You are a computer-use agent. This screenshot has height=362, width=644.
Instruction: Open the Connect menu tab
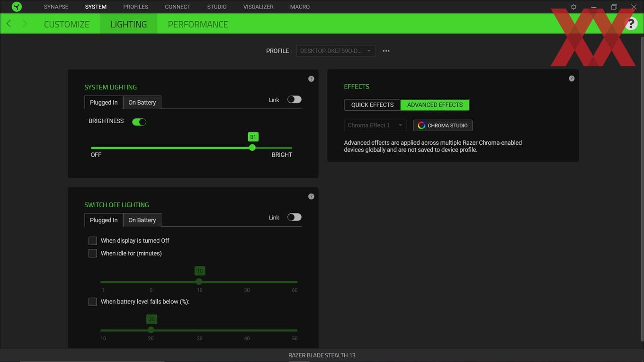pos(178,7)
